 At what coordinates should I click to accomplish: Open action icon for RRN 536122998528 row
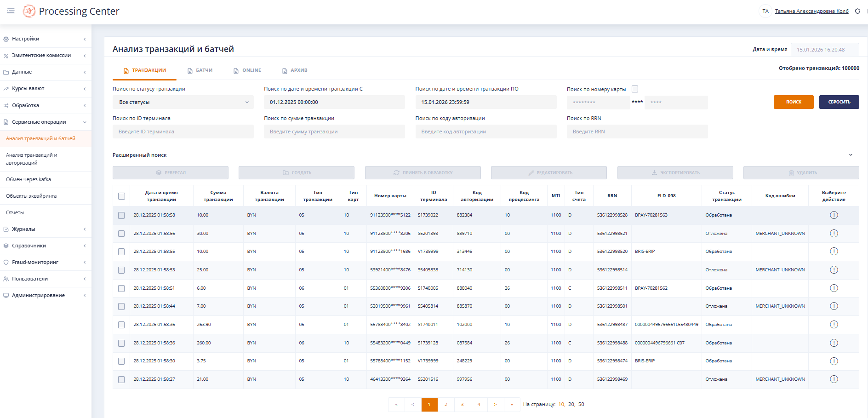coord(834,215)
